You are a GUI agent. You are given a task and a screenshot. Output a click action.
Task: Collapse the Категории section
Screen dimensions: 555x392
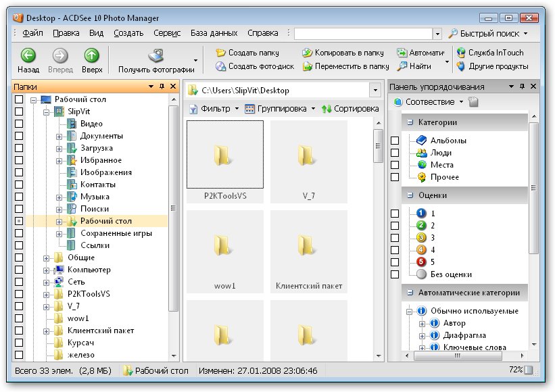[410, 122]
